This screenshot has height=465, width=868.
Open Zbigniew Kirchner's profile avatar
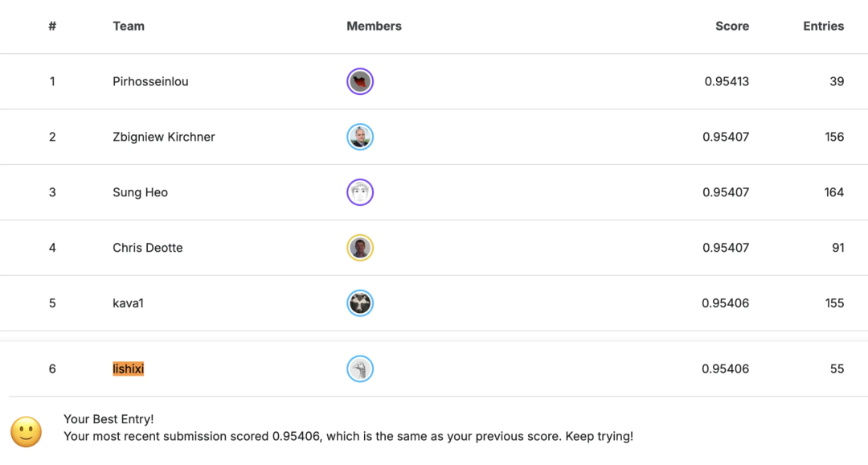pyautogui.click(x=360, y=137)
